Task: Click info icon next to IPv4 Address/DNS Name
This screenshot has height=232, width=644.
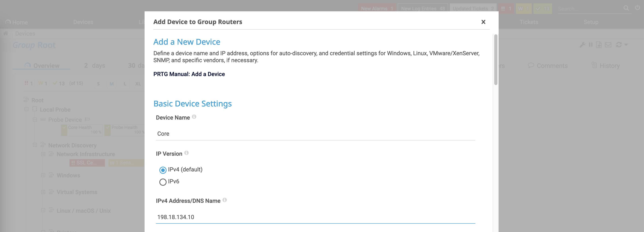Action: point(224,200)
